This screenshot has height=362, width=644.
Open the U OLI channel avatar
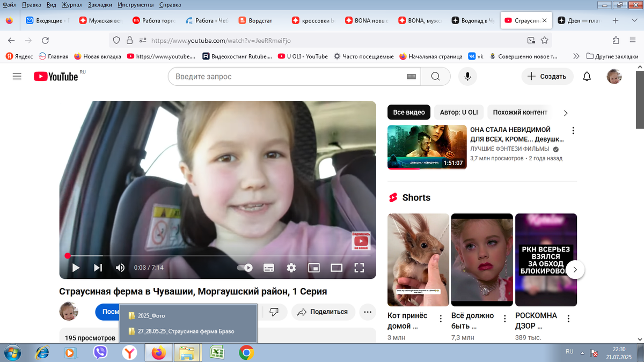[x=69, y=312]
